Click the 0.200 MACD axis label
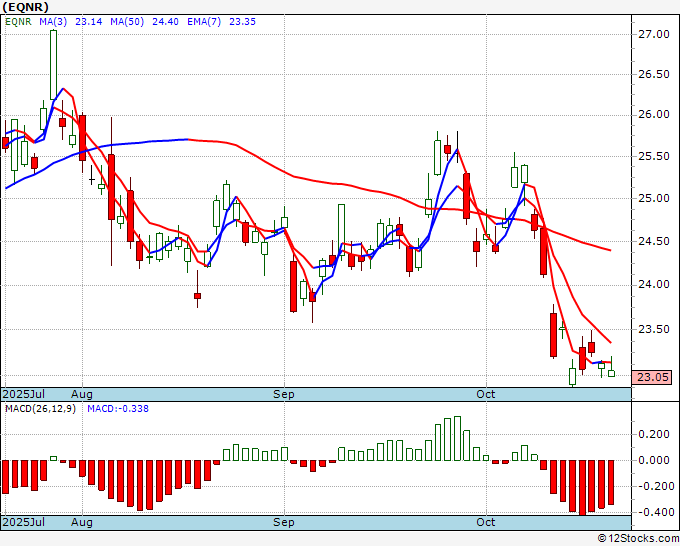This screenshot has width=680, height=546. [654, 435]
